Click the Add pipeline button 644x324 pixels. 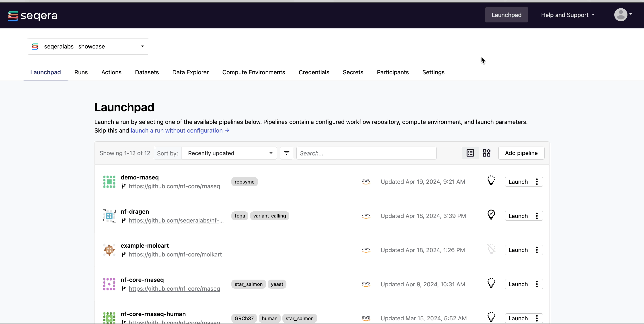[x=521, y=153]
